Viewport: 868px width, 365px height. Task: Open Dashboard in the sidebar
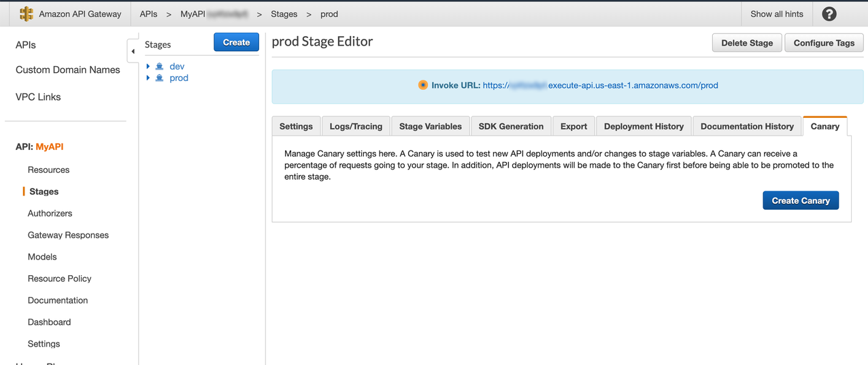49,322
